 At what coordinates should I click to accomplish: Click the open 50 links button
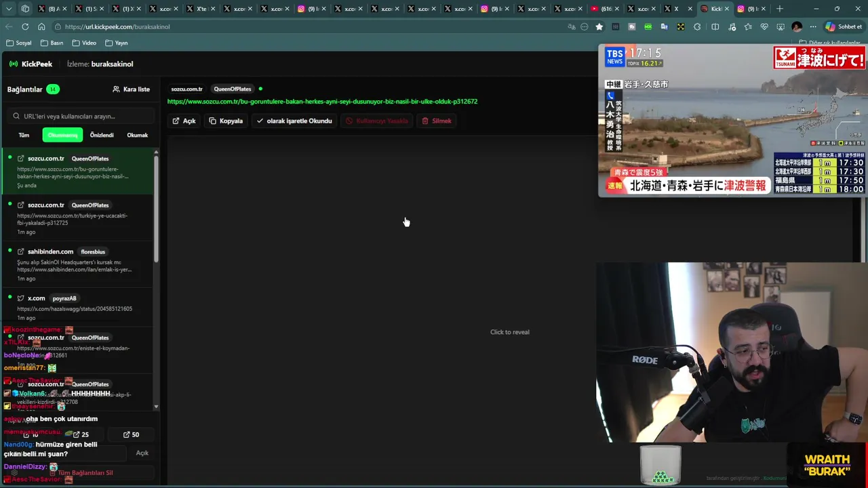pyautogui.click(x=131, y=434)
